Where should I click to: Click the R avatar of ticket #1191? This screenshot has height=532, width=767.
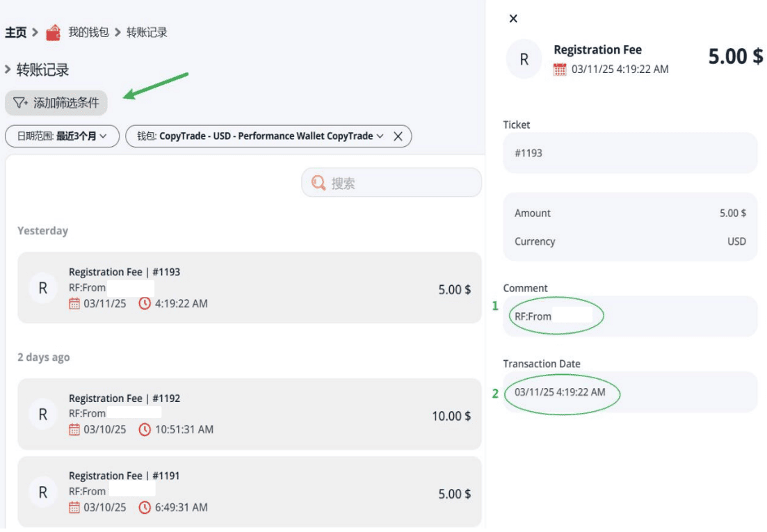click(x=43, y=492)
